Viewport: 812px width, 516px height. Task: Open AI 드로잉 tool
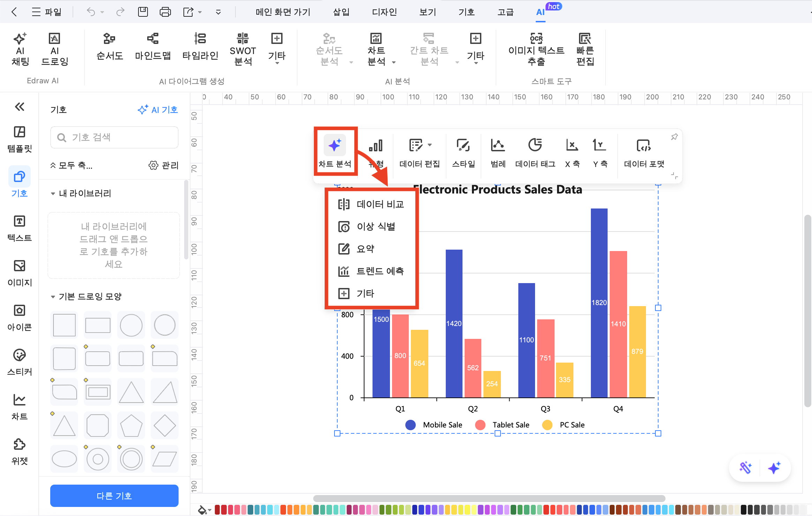[54, 50]
